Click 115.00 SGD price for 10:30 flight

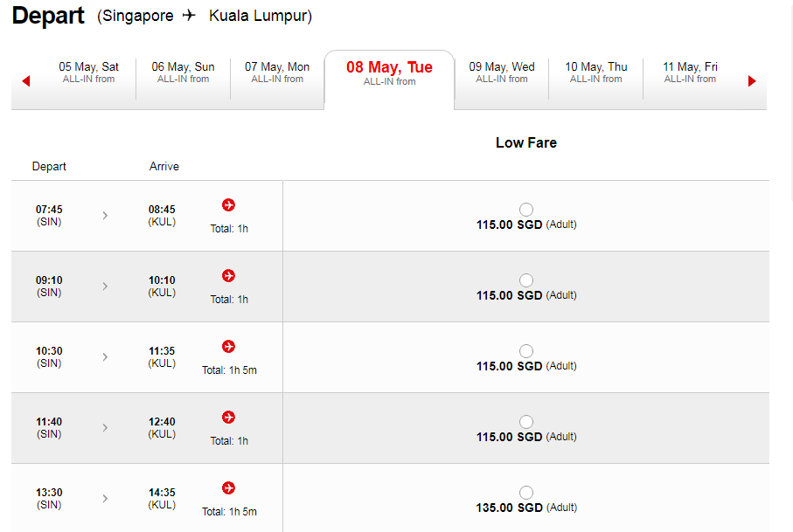(x=509, y=366)
